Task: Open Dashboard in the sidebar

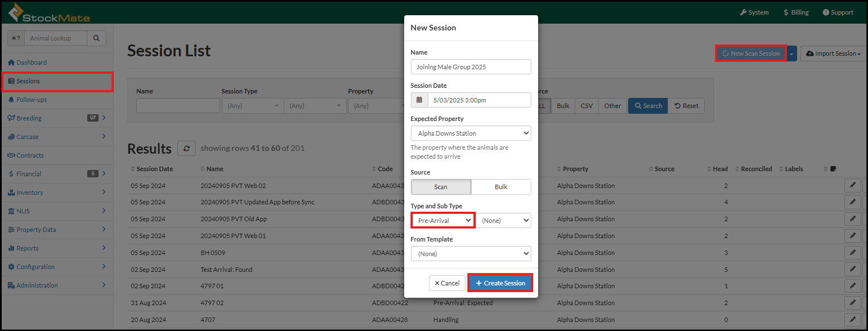Action: (32, 62)
